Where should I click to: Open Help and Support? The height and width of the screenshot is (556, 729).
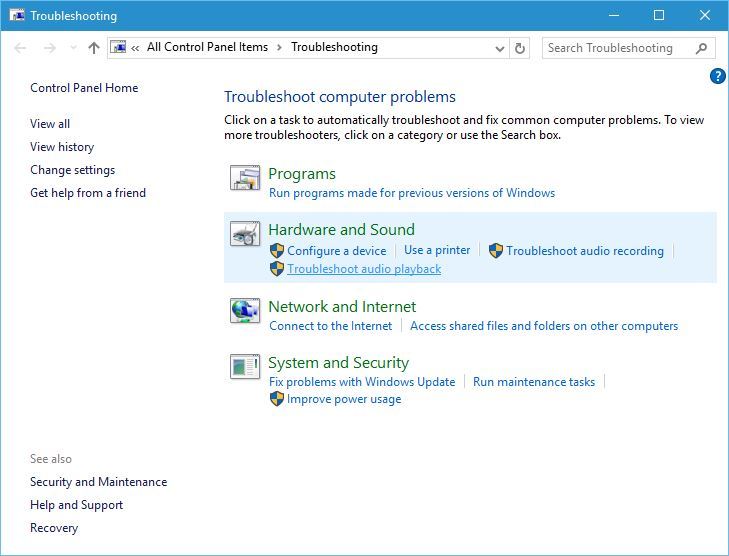tap(77, 505)
